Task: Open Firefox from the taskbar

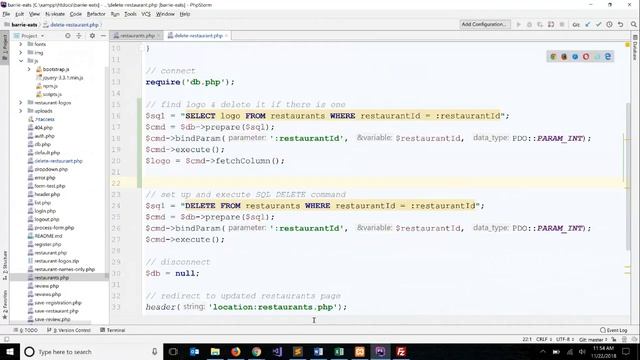Action: tap(236, 352)
